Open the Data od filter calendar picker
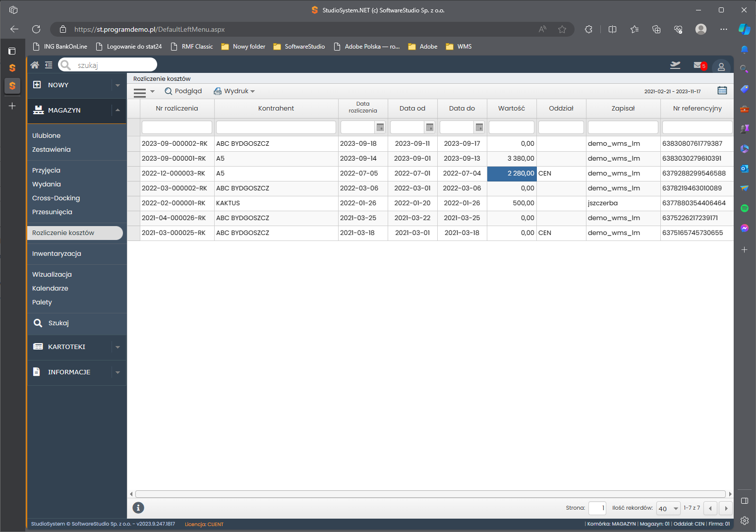Screen dimensions: 756x532 (x=430, y=127)
